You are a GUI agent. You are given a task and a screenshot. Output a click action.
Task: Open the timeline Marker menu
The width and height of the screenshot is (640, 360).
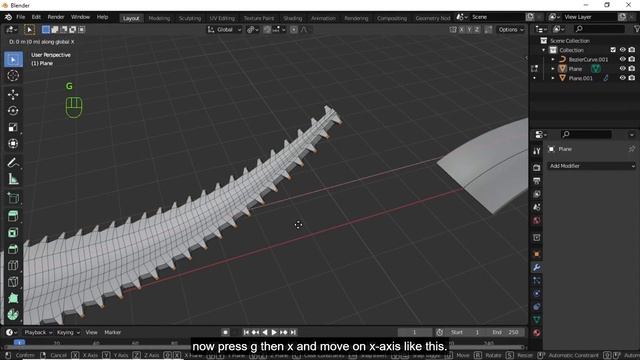[113, 332]
